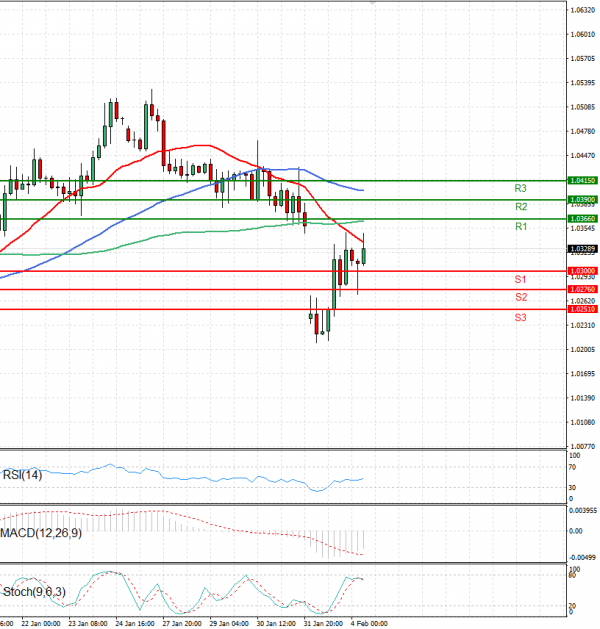Image resolution: width=600 pixels, height=629 pixels.
Task: Click the 1.04150 R3 horizontal line
Action: (x=284, y=181)
